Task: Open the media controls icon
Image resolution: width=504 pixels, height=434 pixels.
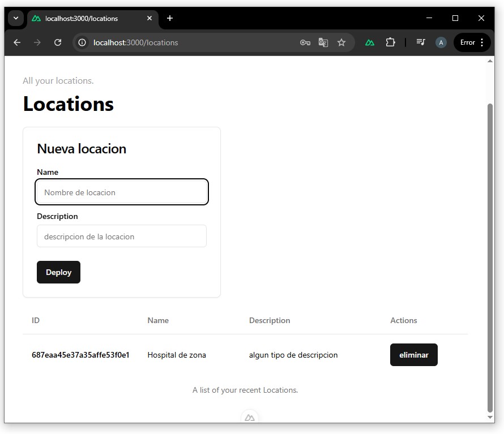Action: [421, 42]
